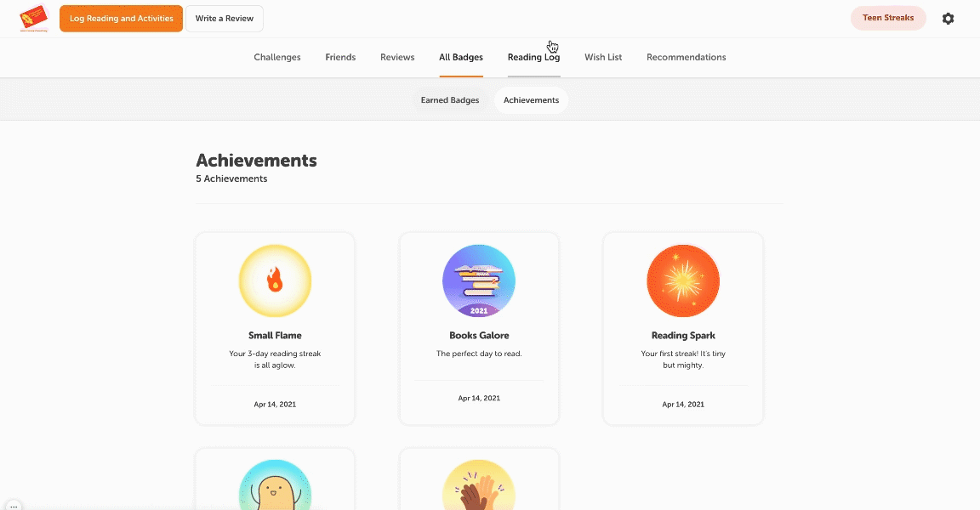Image resolution: width=980 pixels, height=510 pixels.
Task: Click the Reading Spark title text
Action: tap(683, 335)
